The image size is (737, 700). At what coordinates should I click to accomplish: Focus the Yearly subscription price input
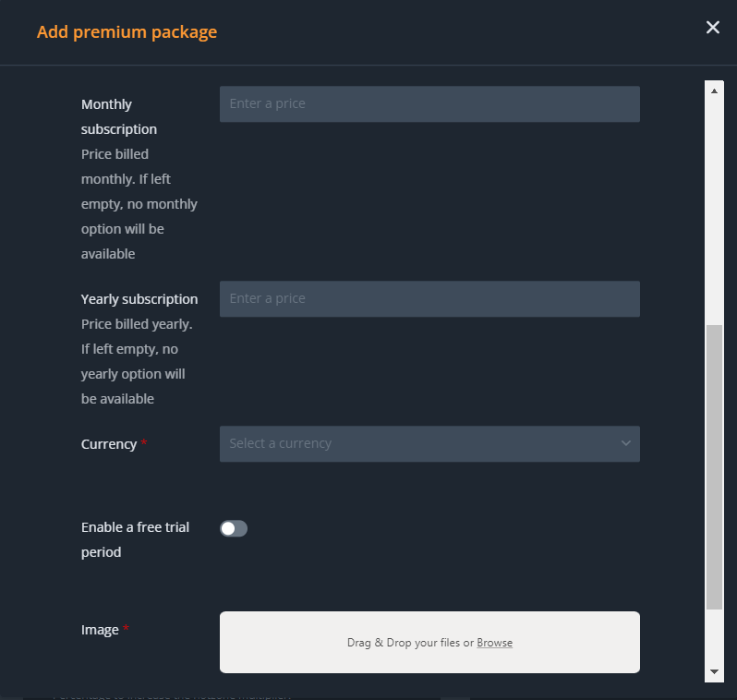(429, 299)
